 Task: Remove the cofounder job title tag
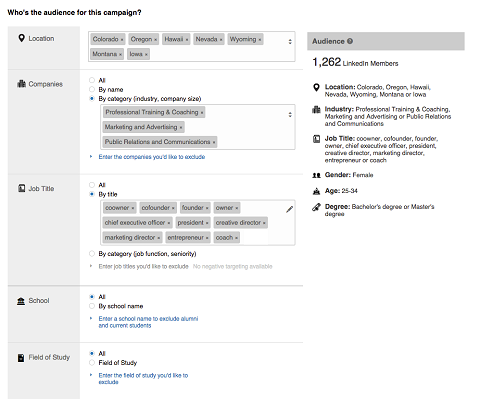click(173, 208)
